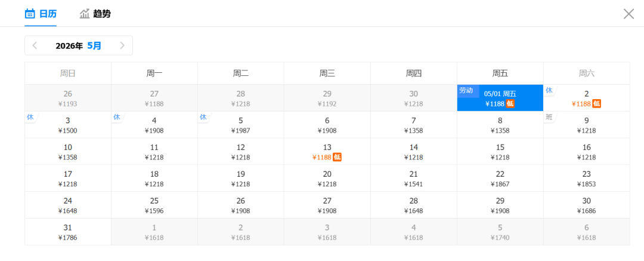The height and width of the screenshot is (261, 644).
Task: Click the 2026年 5月 month label
Action: click(78, 45)
